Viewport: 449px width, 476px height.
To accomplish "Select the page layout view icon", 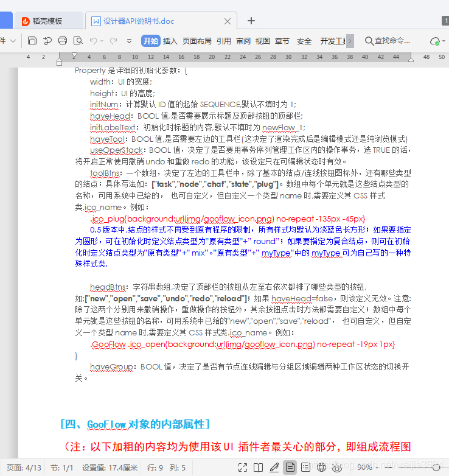I will pyautogui.click(x=290, y=467).
